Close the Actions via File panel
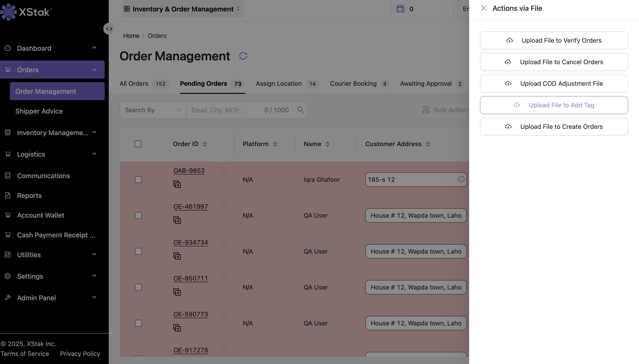Image resolution: width=639 pixels, height=364 pixels. [x=483, y=8]
